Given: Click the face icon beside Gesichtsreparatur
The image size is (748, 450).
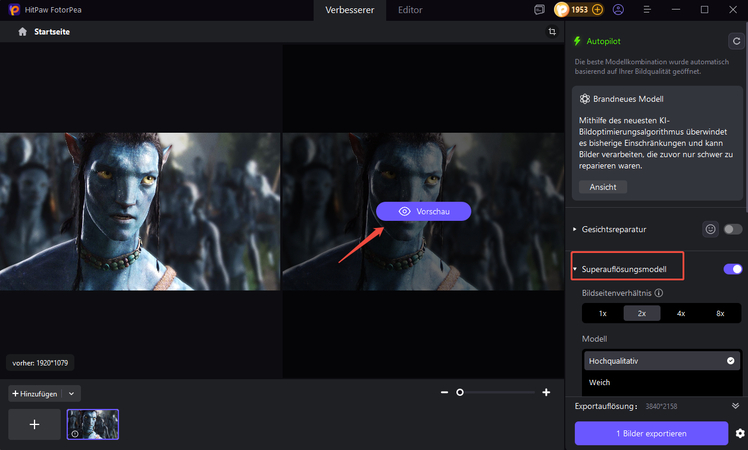Looking at the screenshot, I should click(x=710, y=229).
